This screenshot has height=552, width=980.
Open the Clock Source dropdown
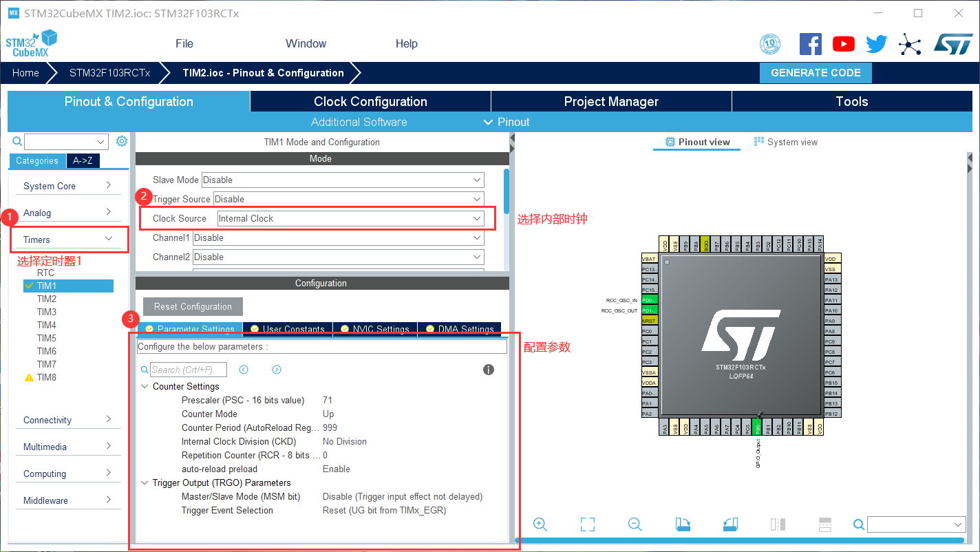350,218
